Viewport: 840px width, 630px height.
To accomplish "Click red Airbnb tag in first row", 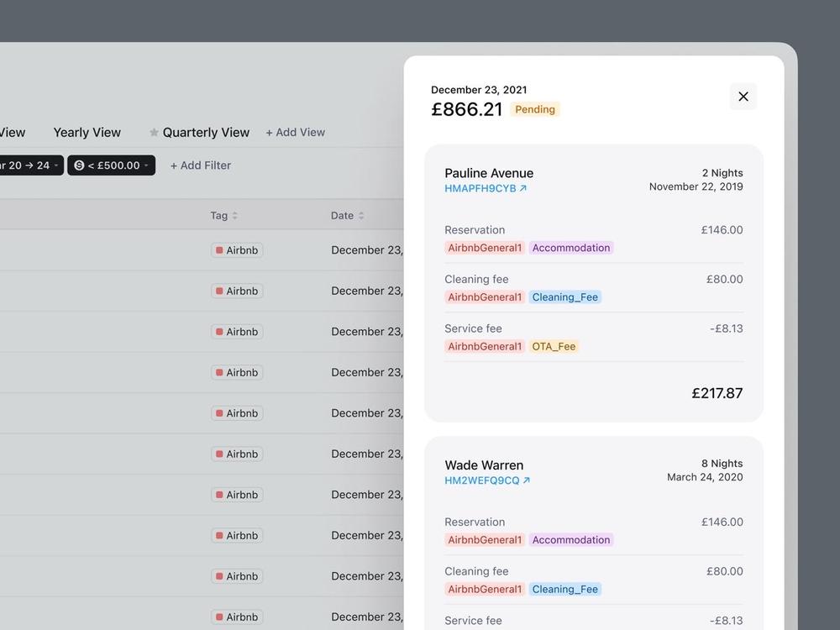I will pos(237,250).
